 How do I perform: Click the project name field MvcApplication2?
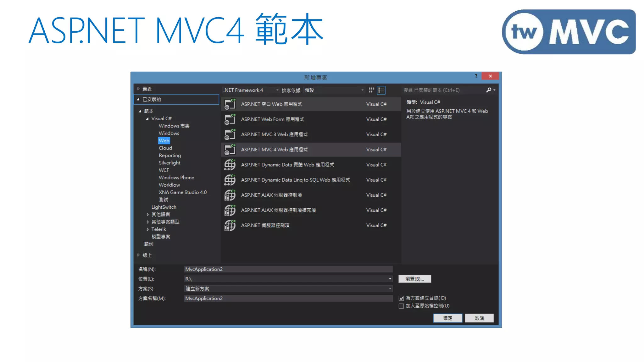[288, 269]
